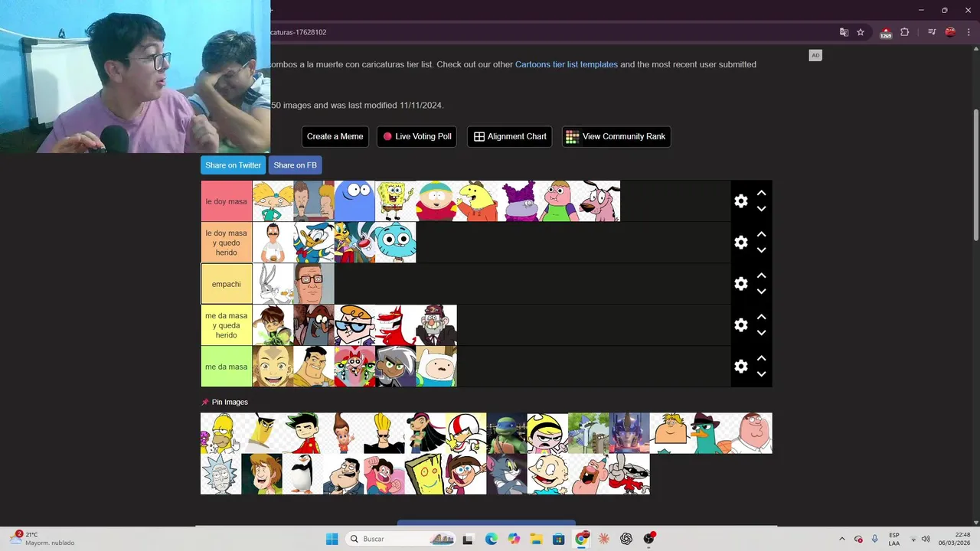The width and height of the screenshot is (980, 551).
Task: Select Dexter image in fourth tier
Action: coord(354,325)
